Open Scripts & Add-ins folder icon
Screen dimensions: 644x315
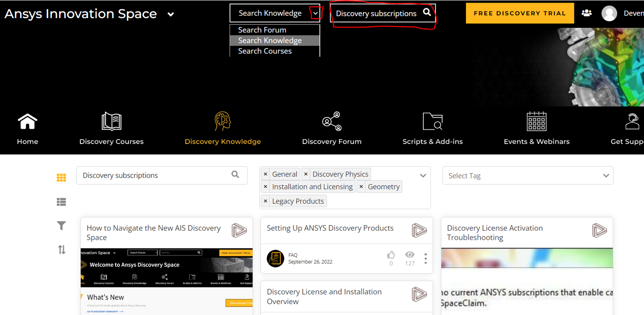click(x=433, y=121)
